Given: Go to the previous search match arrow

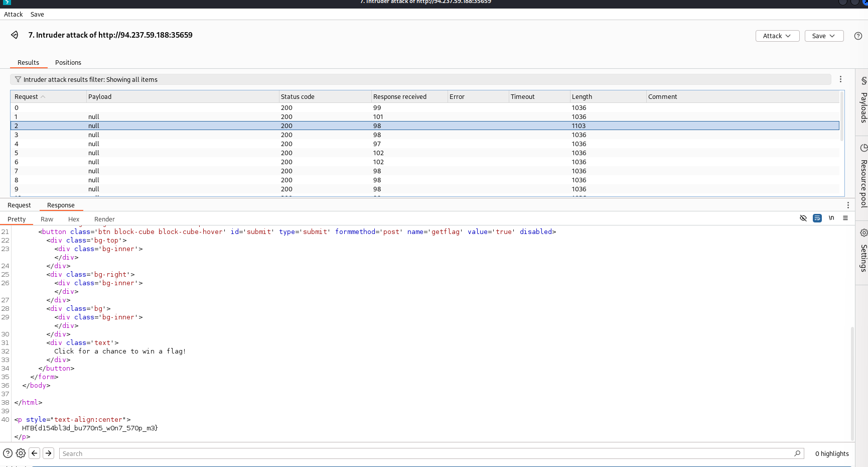Looking at the screenshot, I should [x=35, y=453].
